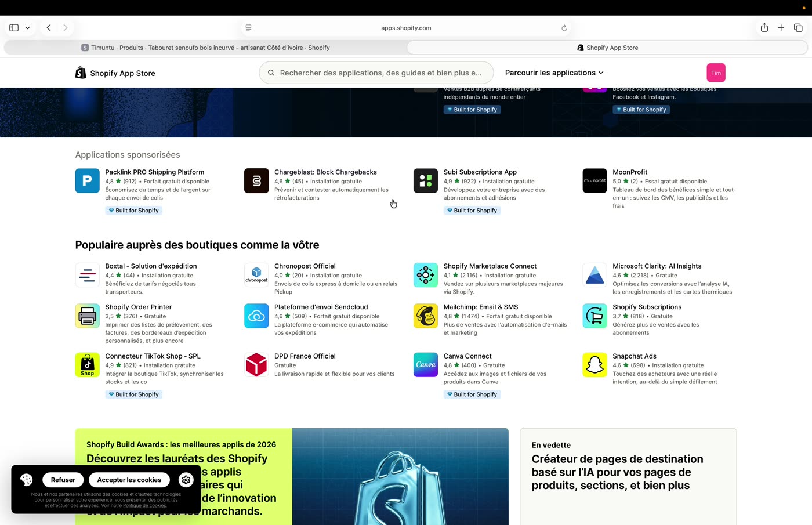Click Built for Shopify badge under TikTok
Screen dimensions: 812x525
tap(134, 394)
